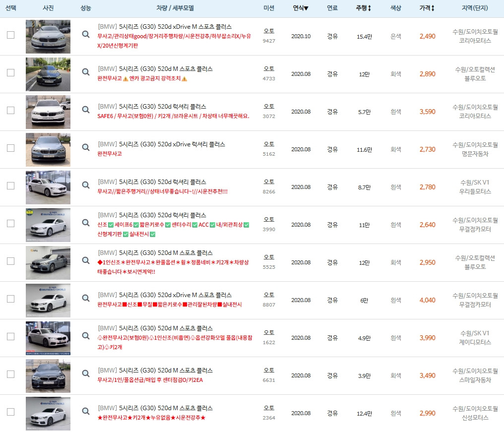Click price 2,640
Image resolution: width=504 pixels, height=432 pixels.
click(x=427, y=225)
